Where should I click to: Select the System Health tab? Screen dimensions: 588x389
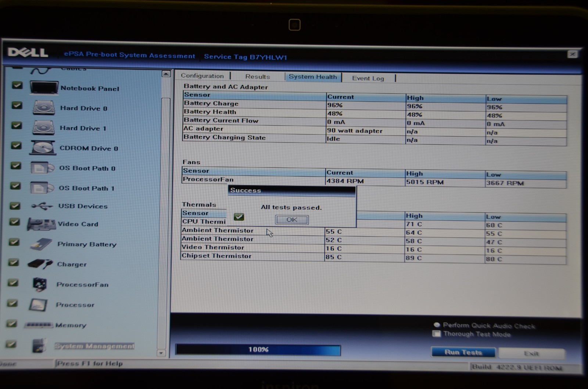click(313, 77)
